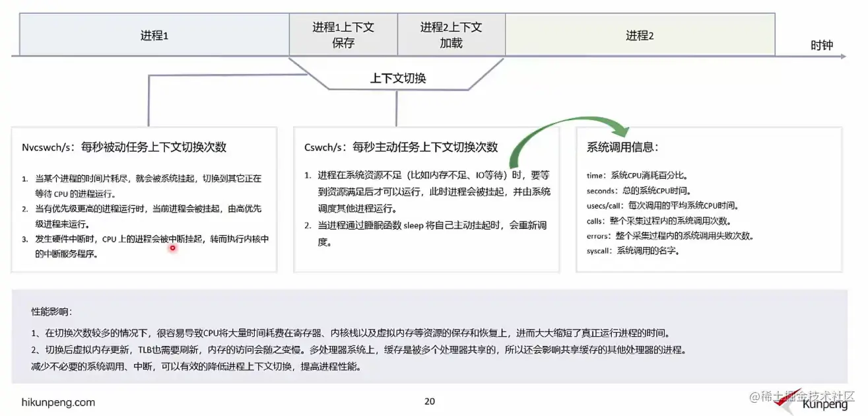Viewport: 868px width, 416px height.
Task: Select heading Nvcswch/s：每秒被动任务上下文切换次数
Action: pos(124,147)
